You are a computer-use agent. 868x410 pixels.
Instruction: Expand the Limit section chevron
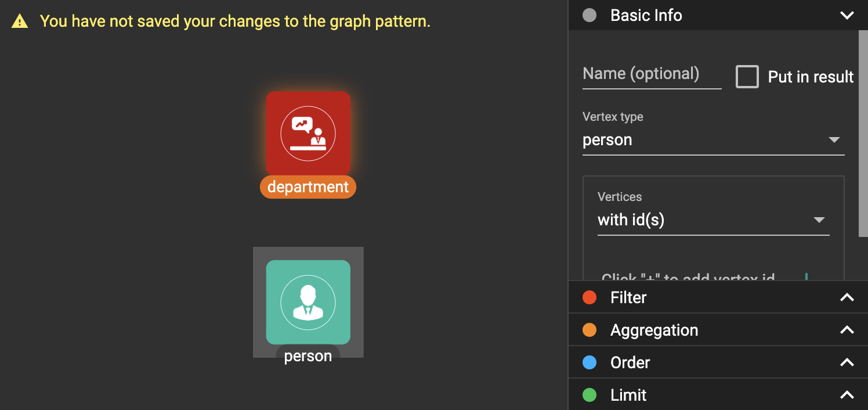[x=847, y=395]
